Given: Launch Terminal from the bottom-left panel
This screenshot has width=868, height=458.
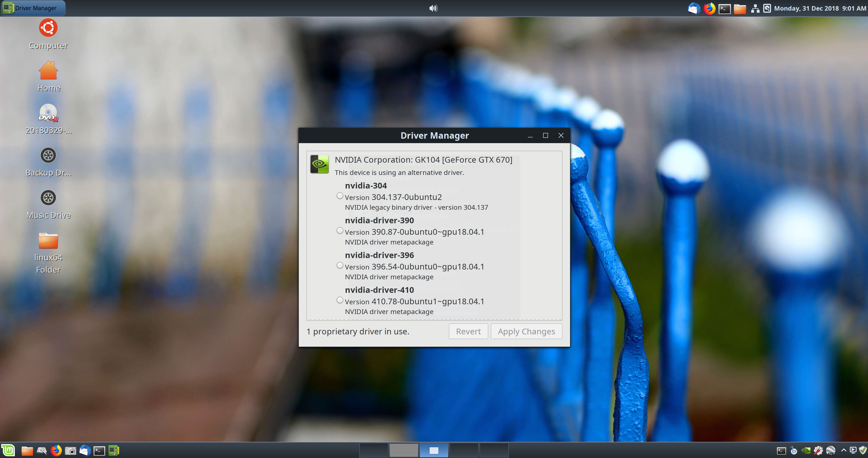Looking at the screenshot, I should click(99, 451).
